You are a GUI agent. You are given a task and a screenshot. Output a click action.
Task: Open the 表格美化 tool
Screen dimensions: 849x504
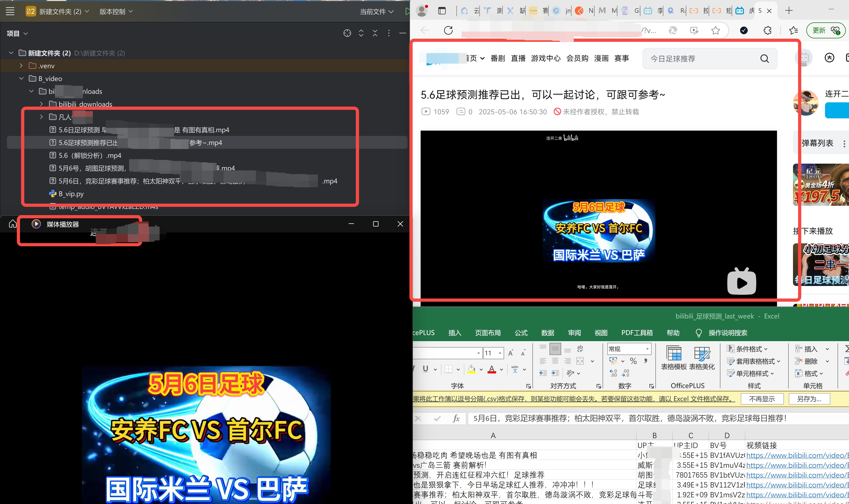click(702, 358)
